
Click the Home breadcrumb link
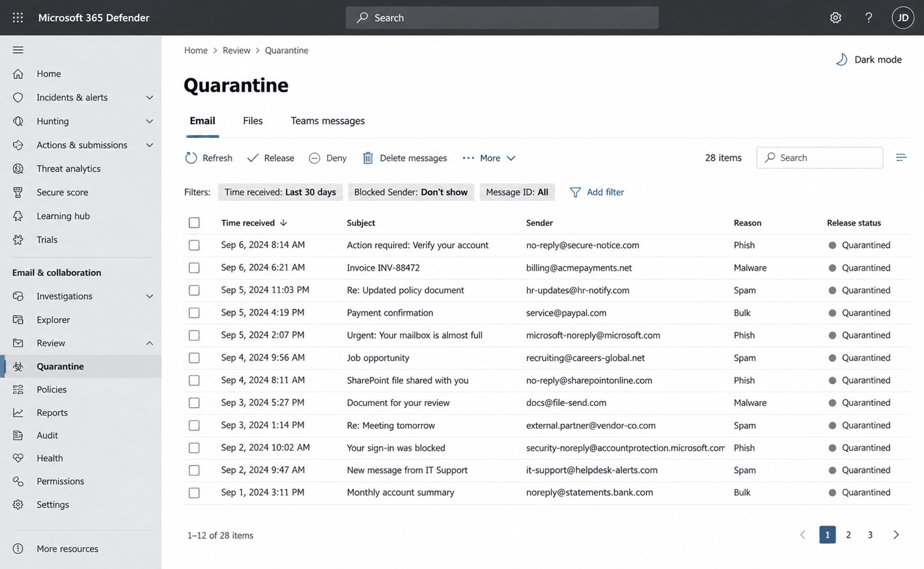196,50
